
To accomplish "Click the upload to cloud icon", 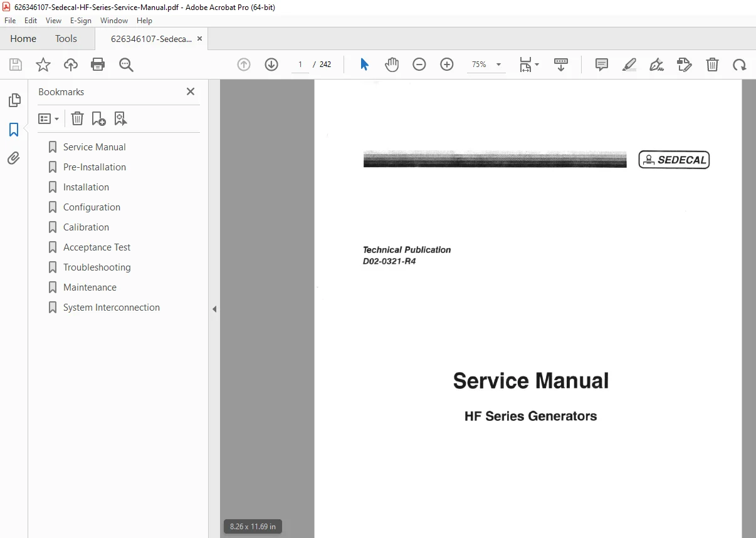I will click(71, 65).
